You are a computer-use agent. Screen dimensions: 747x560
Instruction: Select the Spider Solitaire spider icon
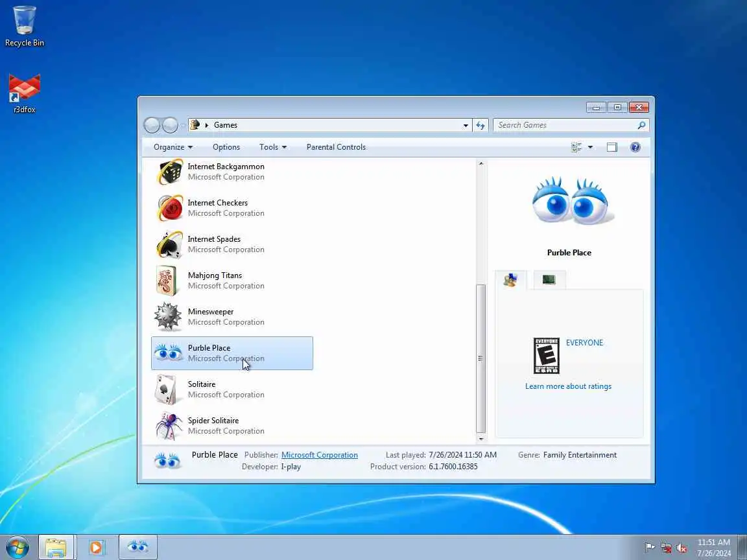pos(169,426)
